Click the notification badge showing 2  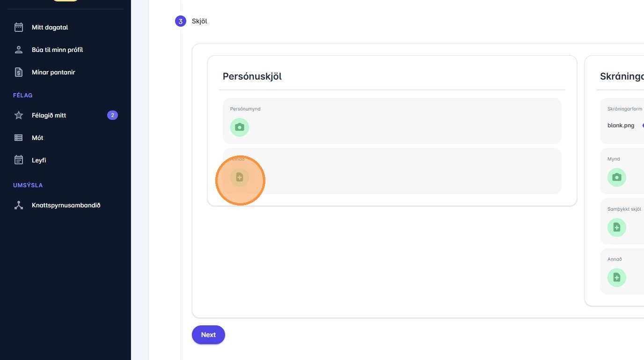click(112, 115)
